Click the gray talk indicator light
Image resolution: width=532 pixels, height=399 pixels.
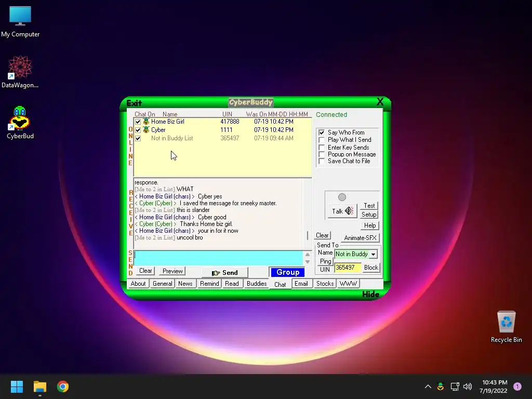(x=342, y=197)
